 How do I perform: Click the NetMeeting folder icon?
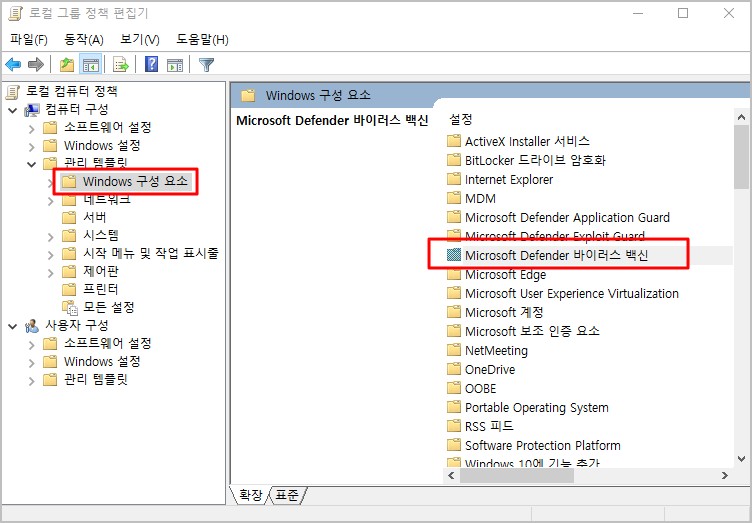point(454,350)
